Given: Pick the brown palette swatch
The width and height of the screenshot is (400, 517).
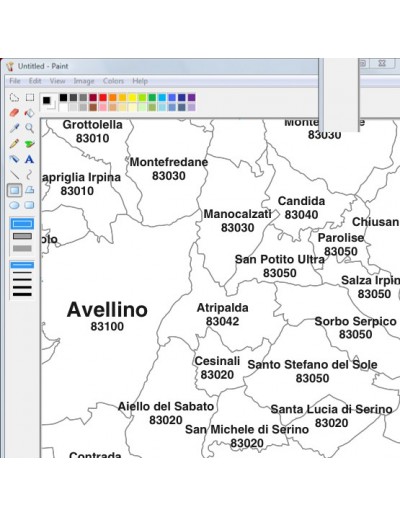Looking at the screenshot, I should point(93,107).
